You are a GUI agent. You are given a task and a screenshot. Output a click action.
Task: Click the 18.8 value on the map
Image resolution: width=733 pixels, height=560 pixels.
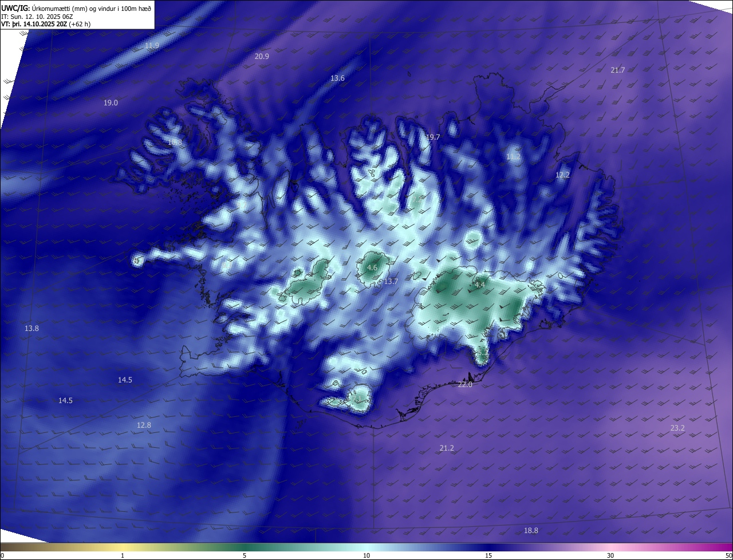click(x=531, y=531)
